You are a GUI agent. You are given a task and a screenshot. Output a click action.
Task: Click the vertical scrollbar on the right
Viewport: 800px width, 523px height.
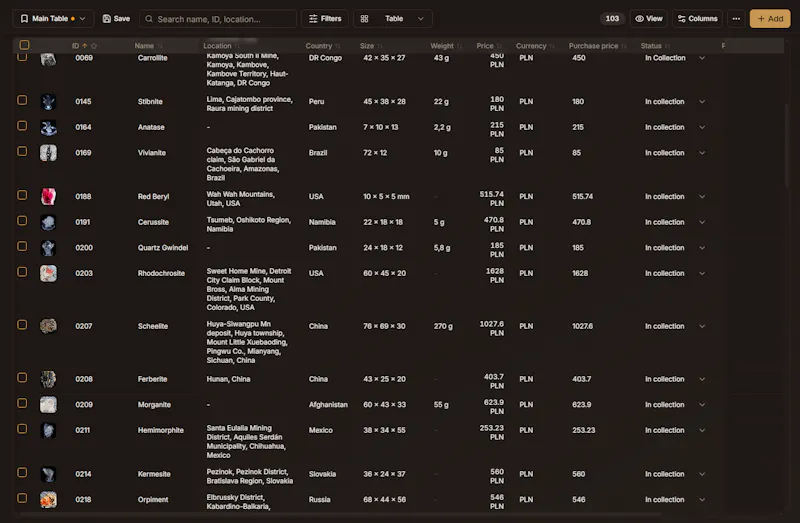(x=787, y=145)
